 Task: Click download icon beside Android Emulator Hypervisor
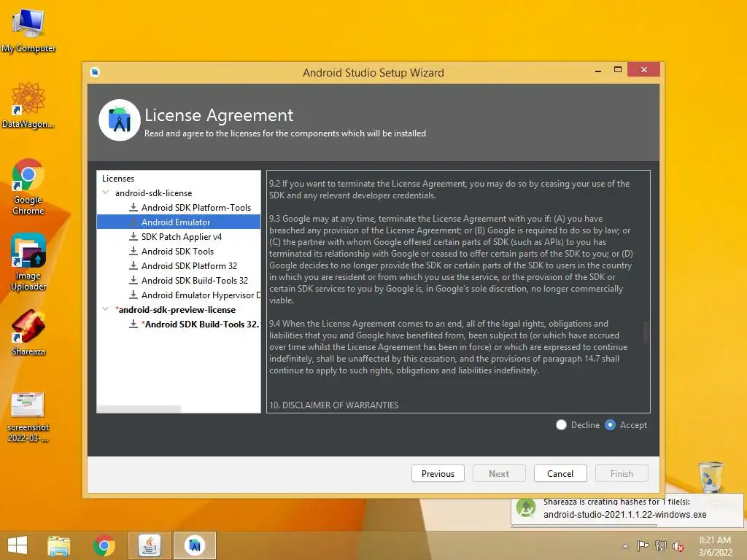point(133,295)
